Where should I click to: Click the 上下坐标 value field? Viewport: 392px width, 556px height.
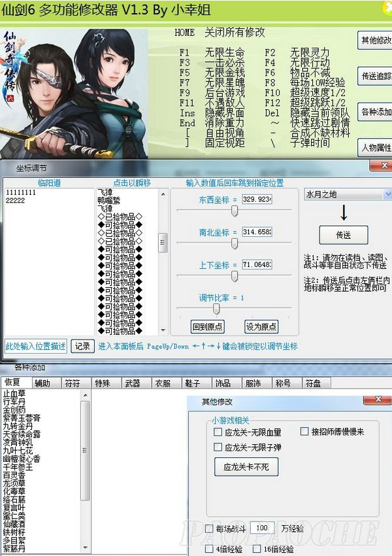[x=257, y=264]
